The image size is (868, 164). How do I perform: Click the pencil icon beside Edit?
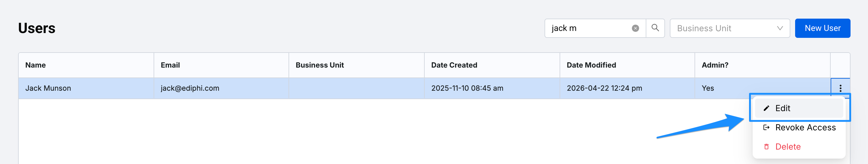[766, 108]
